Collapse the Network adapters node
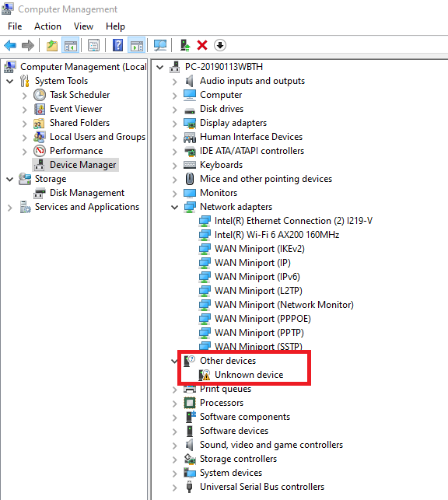Image resolution: width=448 pixels, height=500 pixels. [174, 208]
